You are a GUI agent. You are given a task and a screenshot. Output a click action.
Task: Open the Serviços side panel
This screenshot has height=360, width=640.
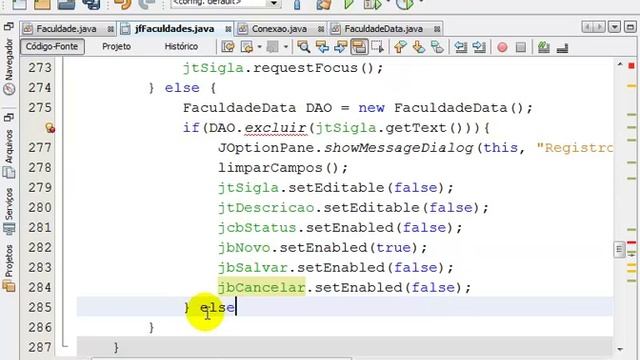9,212
